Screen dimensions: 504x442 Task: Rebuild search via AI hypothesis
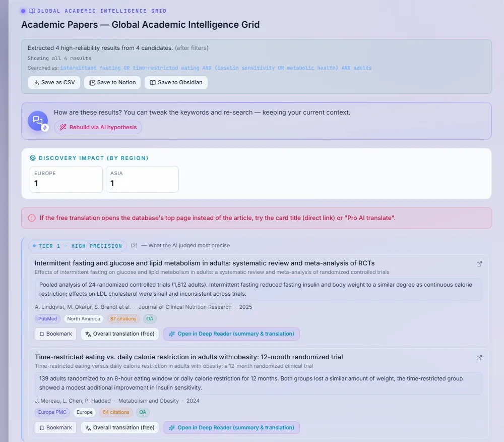point(98,127)
